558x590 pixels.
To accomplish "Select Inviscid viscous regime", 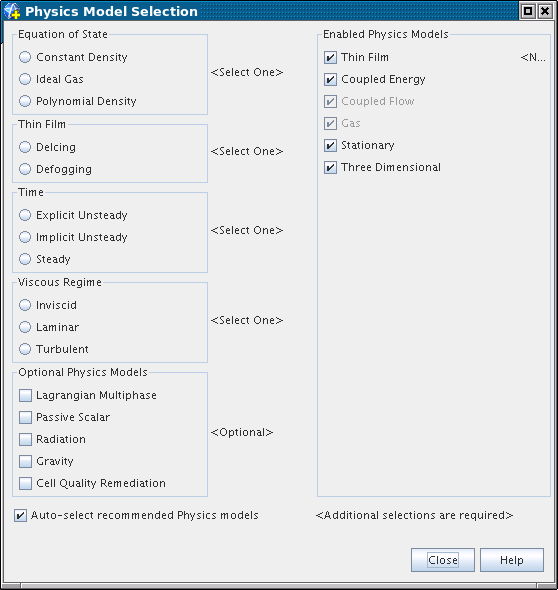I will 25,305.
